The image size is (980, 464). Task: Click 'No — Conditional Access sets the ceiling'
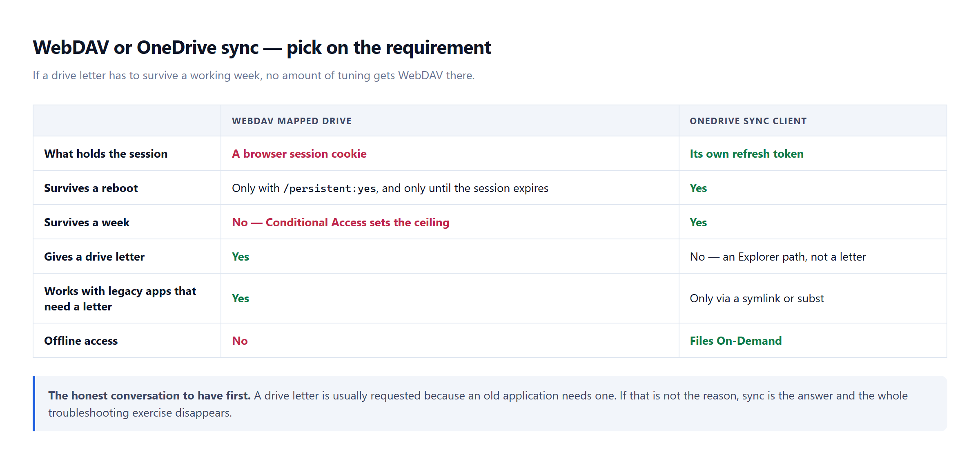coord(341,222)
